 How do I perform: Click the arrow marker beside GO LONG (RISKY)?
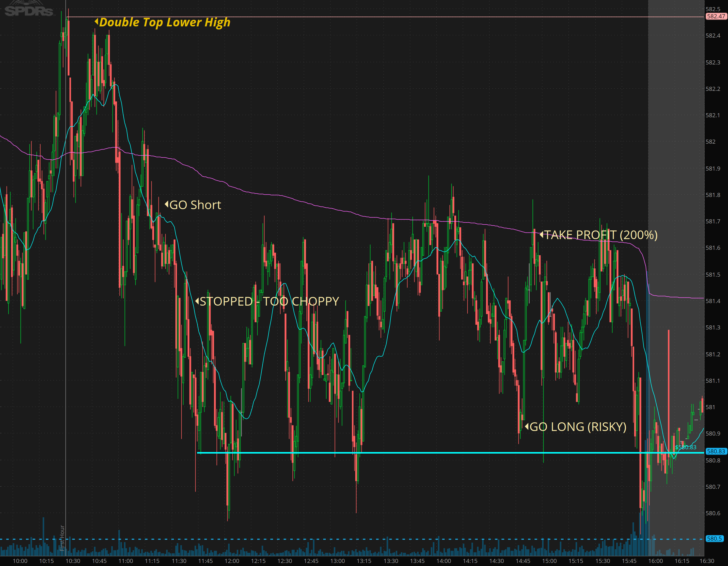(x=527, y=426)
